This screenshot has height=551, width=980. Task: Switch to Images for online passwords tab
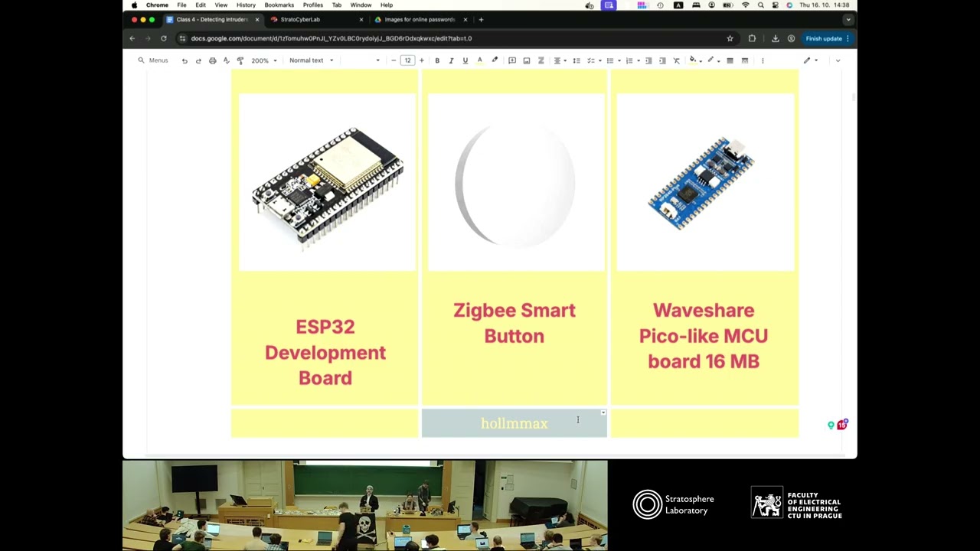coord(420,20)
